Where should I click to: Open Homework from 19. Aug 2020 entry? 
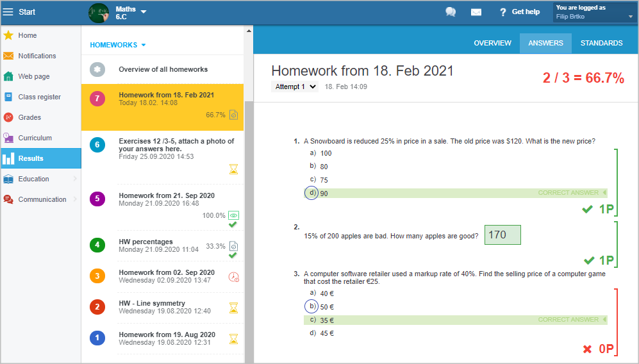[163, 339]
